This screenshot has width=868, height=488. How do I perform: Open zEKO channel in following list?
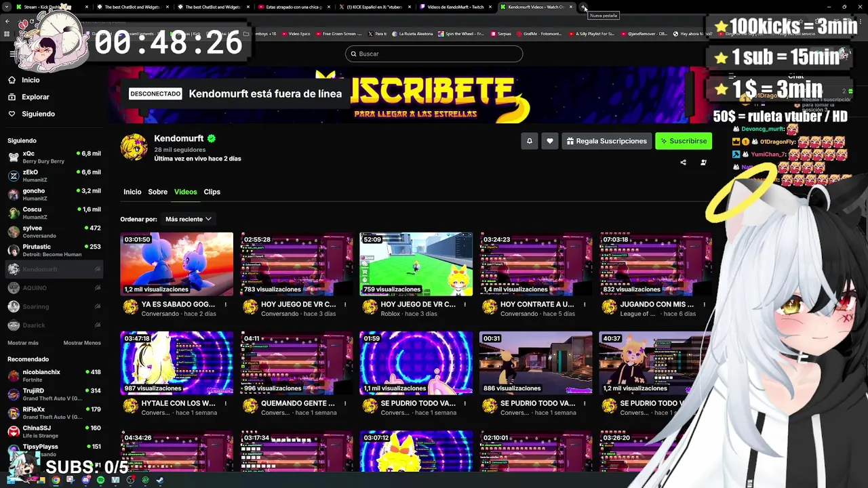pos(54,176)
